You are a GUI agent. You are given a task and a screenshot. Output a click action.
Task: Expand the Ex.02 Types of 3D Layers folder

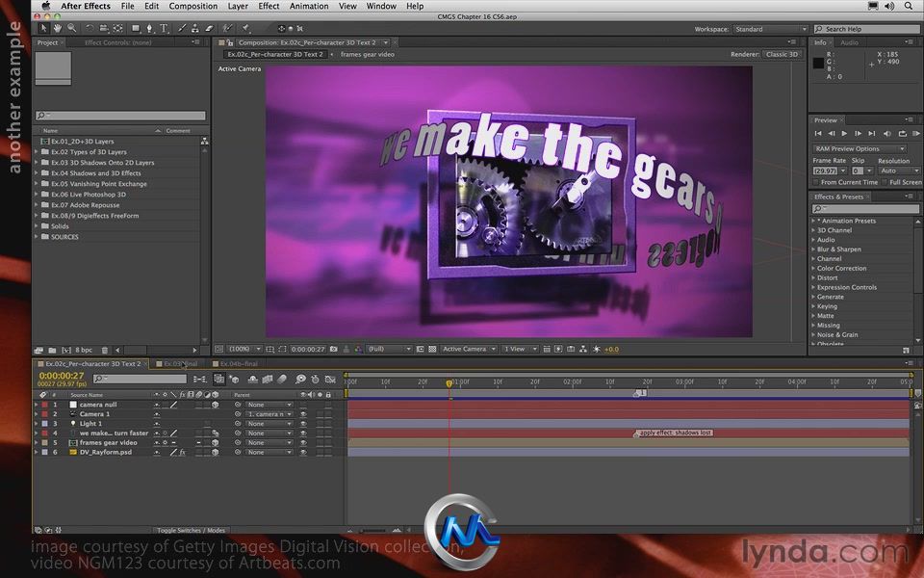[x=37, y=151]
